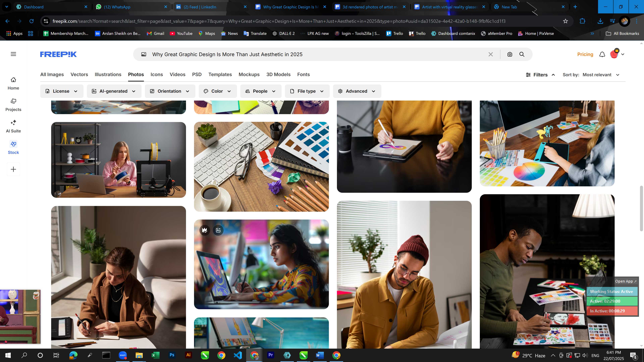Switch to Vectors tab

[79, 74]
